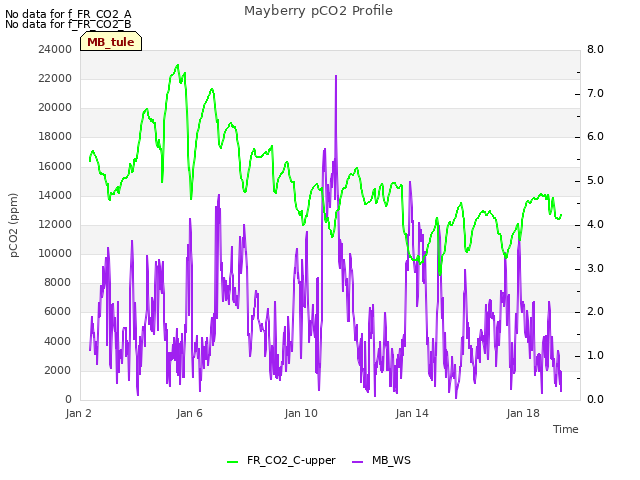
Task: Click the 10000 left axis value
Action: click(55, 253)
